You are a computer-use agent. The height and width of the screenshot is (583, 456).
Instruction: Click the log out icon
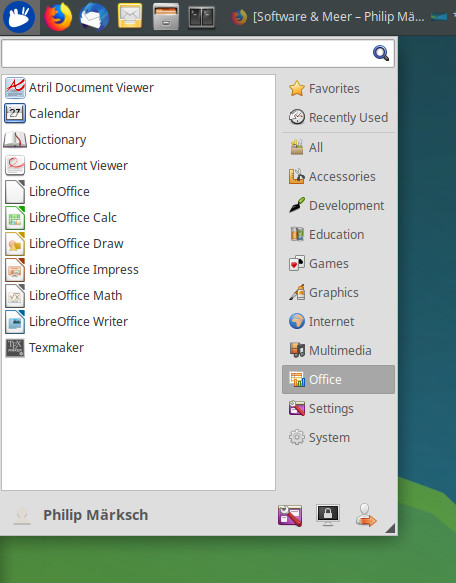click(366, 515)
